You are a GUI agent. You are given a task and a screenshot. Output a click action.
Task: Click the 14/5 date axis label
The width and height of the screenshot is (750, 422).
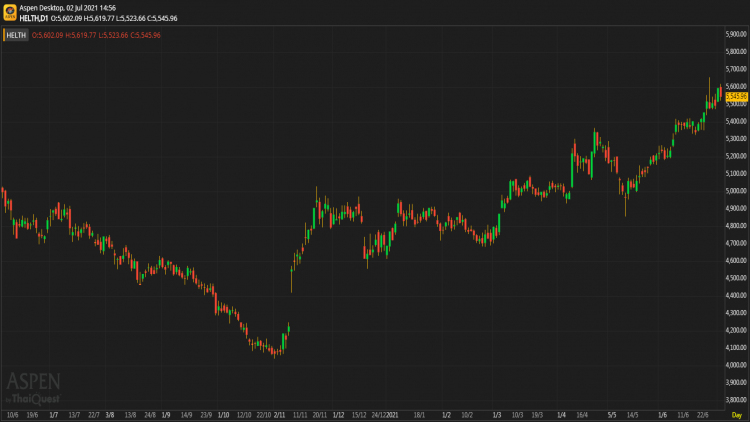tap(632, 415)
